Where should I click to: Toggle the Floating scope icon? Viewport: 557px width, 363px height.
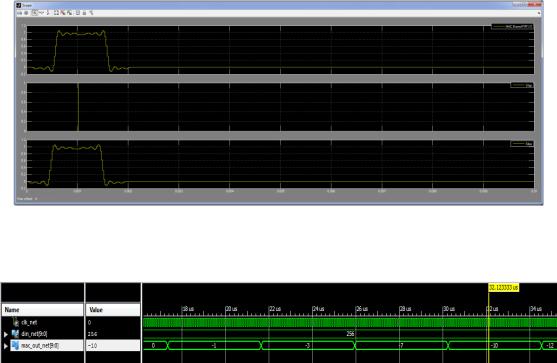(x=77, y=13)
